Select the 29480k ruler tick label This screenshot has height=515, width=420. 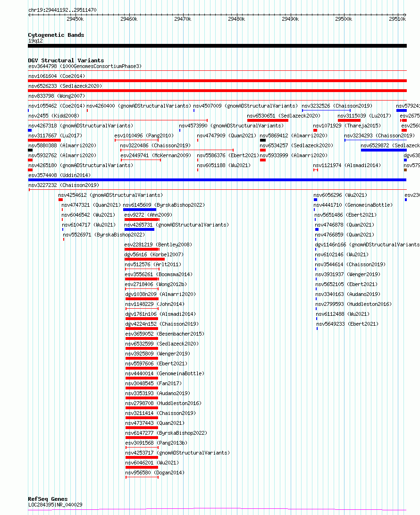pyautogui.click(x=236, y=19)
